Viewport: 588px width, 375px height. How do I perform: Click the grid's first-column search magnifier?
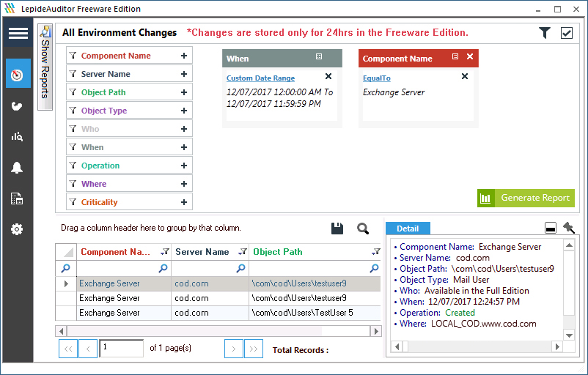coord(66,268)
